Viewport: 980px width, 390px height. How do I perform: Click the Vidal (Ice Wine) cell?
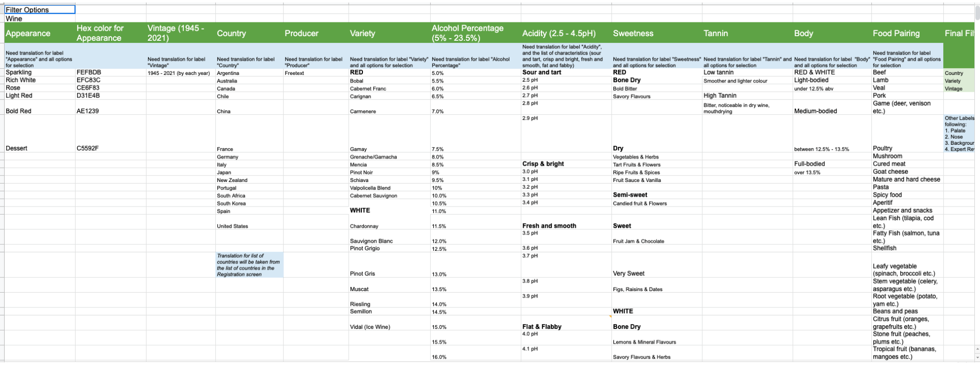click(x=370, y=327)
